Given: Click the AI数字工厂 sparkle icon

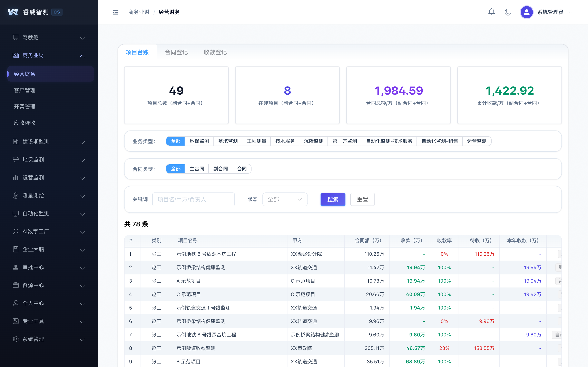Looking at the screenshot, I should 16,231.
